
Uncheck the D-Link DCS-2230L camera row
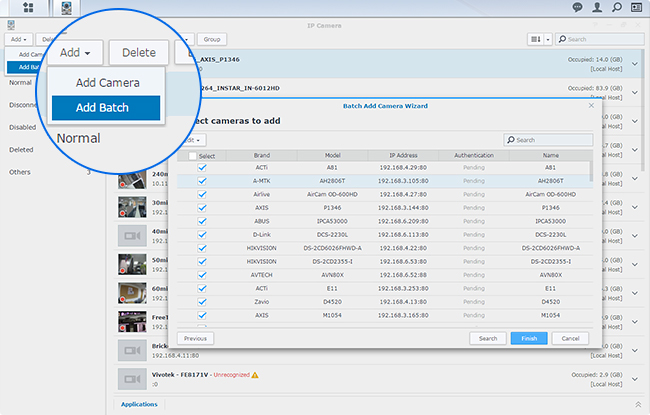click(202, 233)
